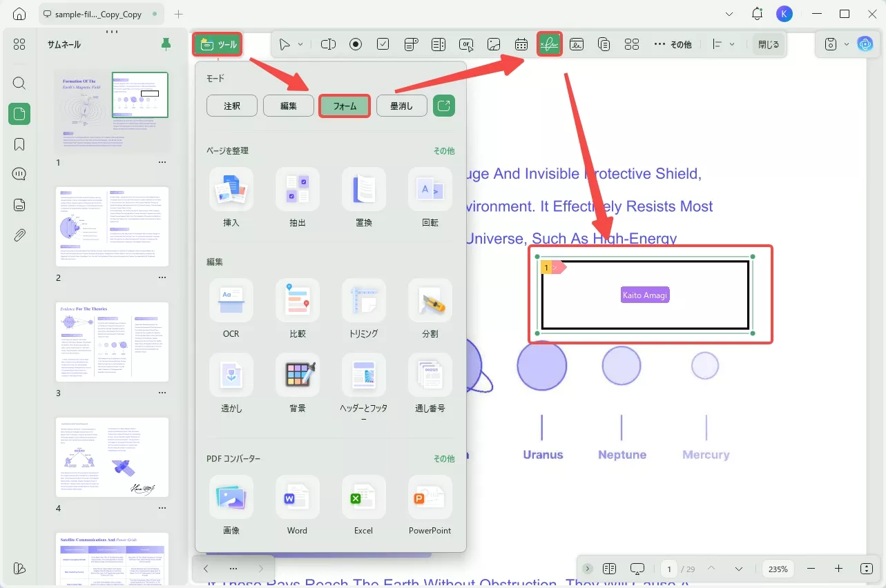The height and width of the screenshot is (588, 886).
Task: Select the checkbox form tool
Action: (x=383, y=44)
